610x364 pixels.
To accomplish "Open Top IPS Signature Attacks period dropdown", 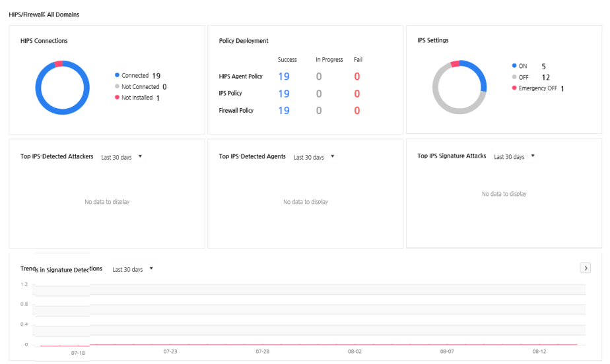I will pos(514,156).
